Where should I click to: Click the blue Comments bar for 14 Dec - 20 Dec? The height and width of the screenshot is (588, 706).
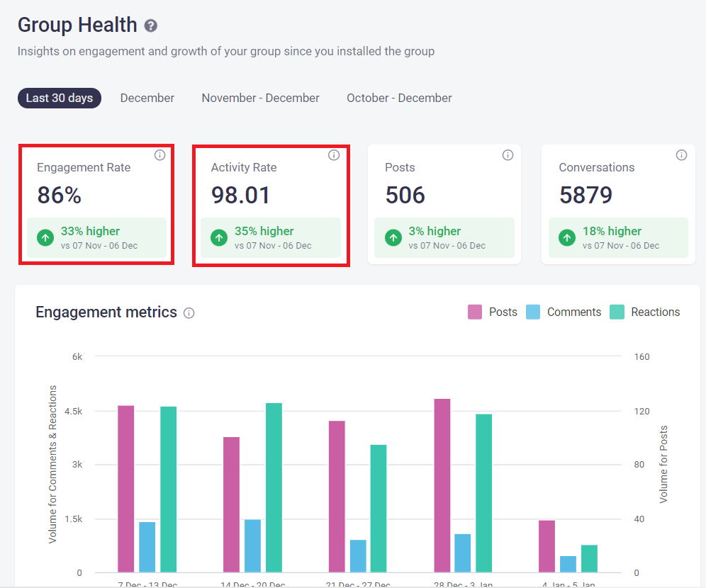[x=252, y=546]
